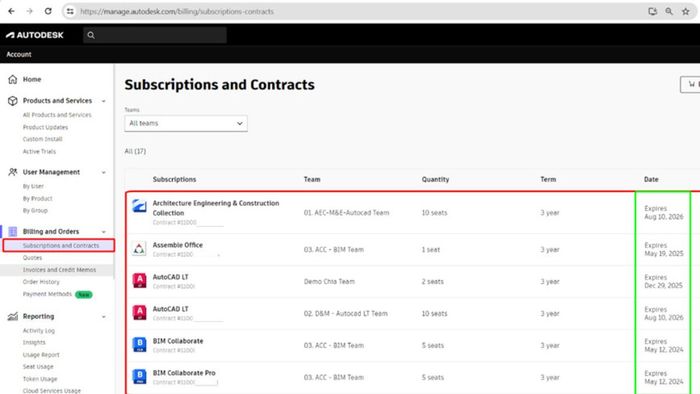Click the install app icon in address bar
Viewport: 700px width, 394px height.
pos(652,12)
